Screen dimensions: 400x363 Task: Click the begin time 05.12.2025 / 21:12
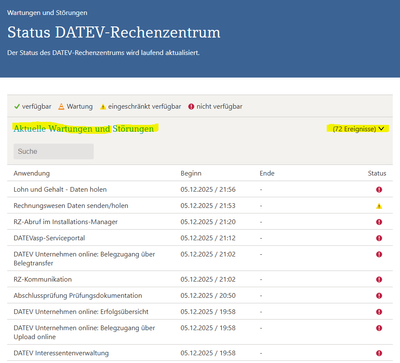point(208,238)
